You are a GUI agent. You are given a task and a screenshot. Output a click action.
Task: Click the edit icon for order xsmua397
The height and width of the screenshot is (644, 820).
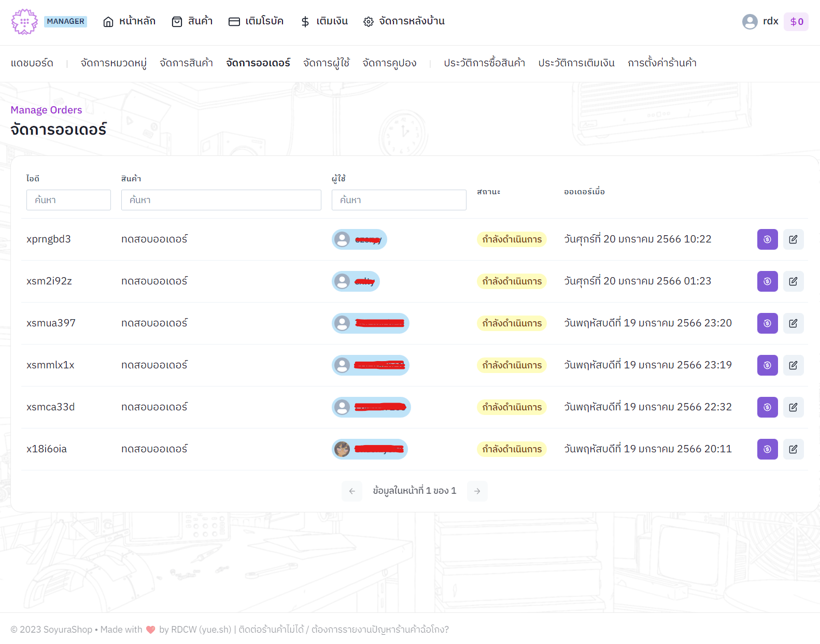[793, 323]
